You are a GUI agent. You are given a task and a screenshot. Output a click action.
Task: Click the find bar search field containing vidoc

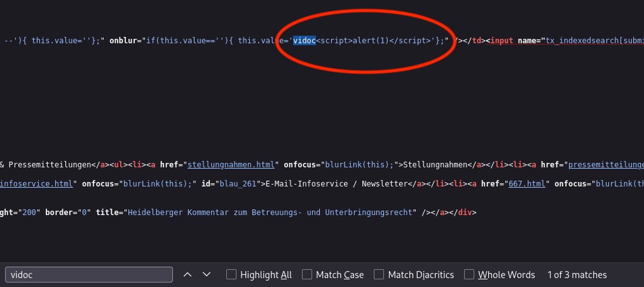click(89, 275)
